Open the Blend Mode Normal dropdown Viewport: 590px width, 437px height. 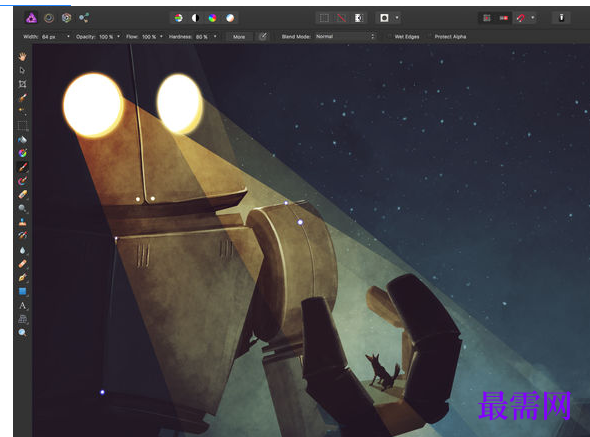[x=345, y=37]
